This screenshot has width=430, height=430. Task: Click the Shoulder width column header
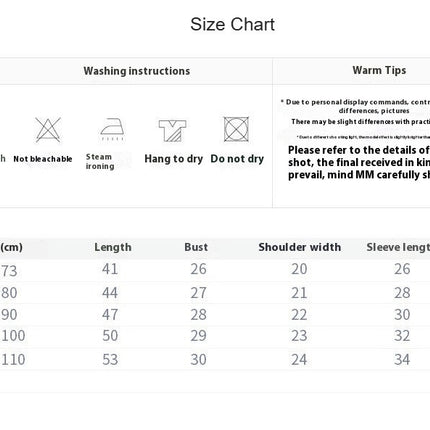click(x=300, y=247)
